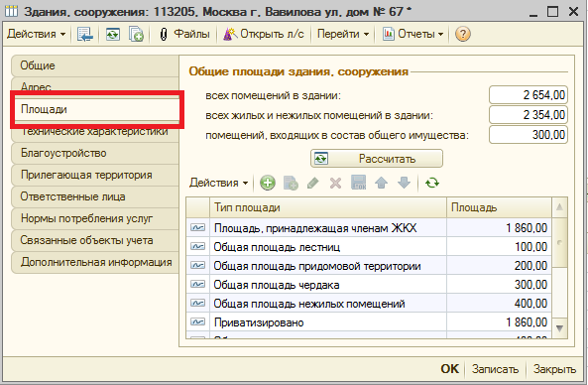
Task: Click the re-read refresh icon in top toolbar
Action: (112, 34)
